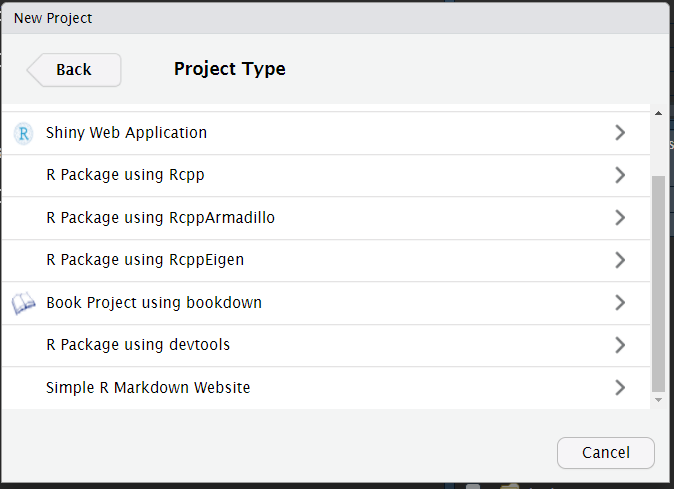Image resolution: width=674 pixels, height=489 pixels.
Task: Pick Simple R Markdown Website
Action: point(326,388)
